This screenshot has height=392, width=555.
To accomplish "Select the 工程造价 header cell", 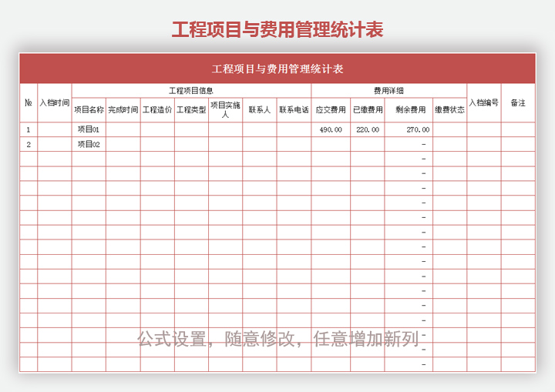I will coord(157,110).
